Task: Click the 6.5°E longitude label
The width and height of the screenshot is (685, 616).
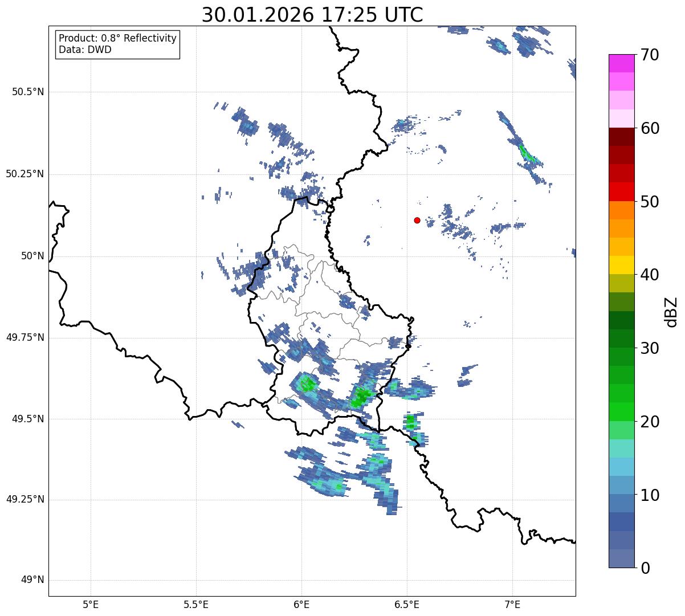Action: (407, 604)
